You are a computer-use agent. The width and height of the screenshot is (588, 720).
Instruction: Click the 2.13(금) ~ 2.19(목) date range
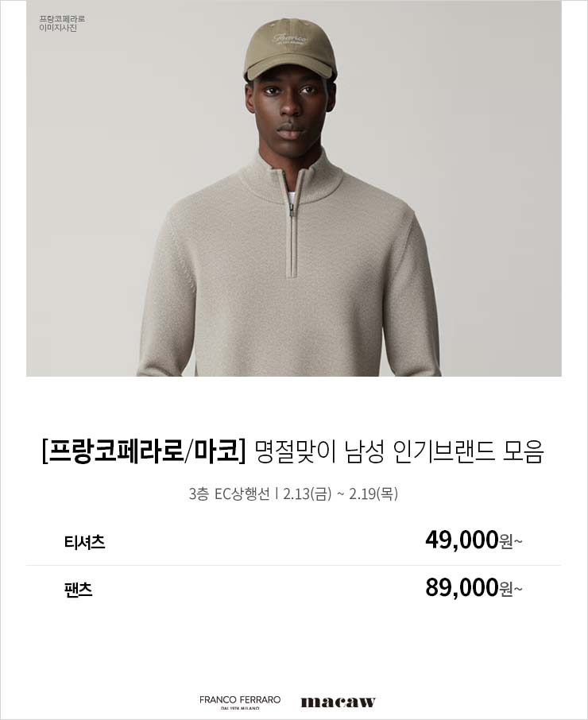[x=340, y=494]
